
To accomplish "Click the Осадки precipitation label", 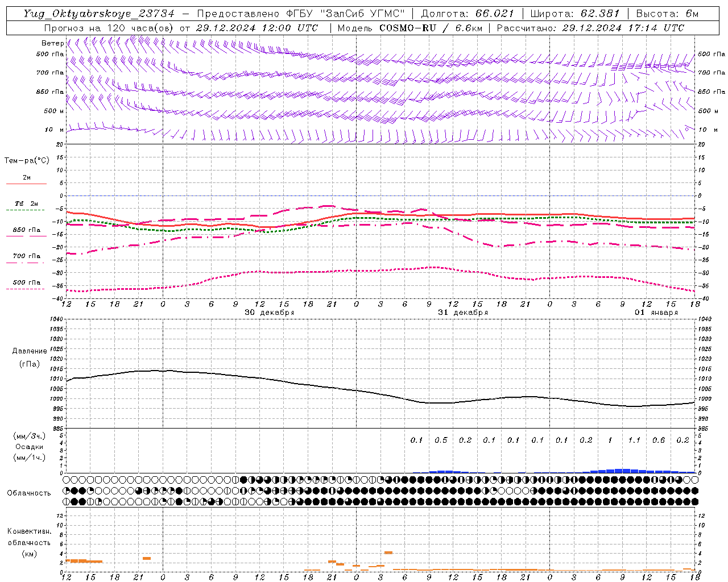I will (x=29, y=447).
